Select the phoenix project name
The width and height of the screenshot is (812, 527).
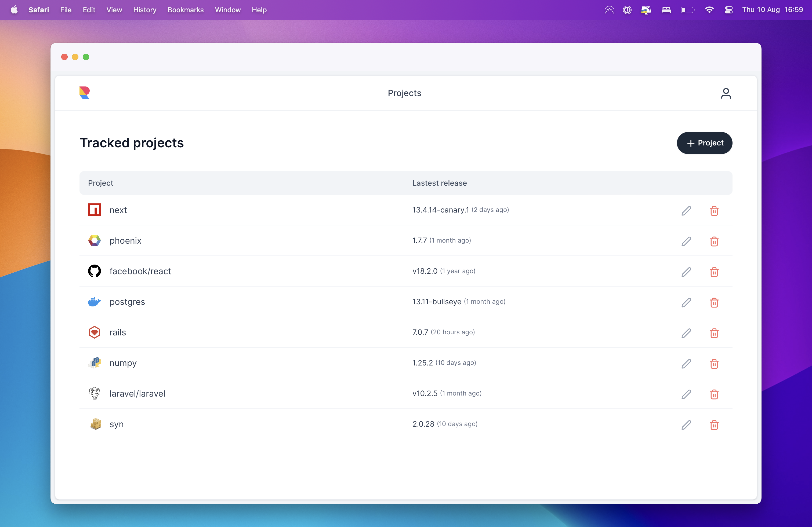(125, 241)
